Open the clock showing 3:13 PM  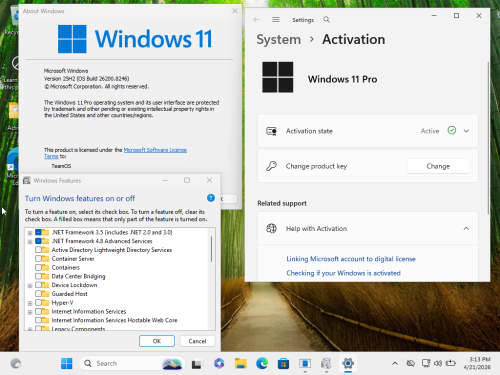point(477,363)
